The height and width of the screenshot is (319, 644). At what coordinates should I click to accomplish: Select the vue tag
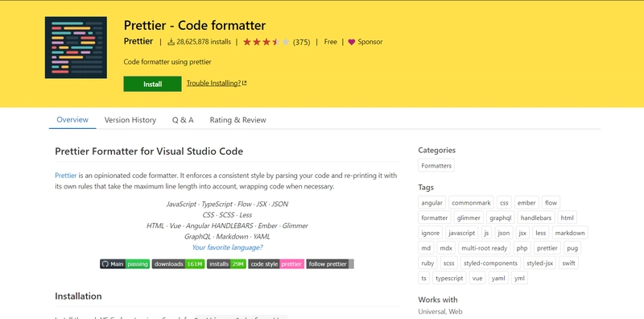(477, 278)
